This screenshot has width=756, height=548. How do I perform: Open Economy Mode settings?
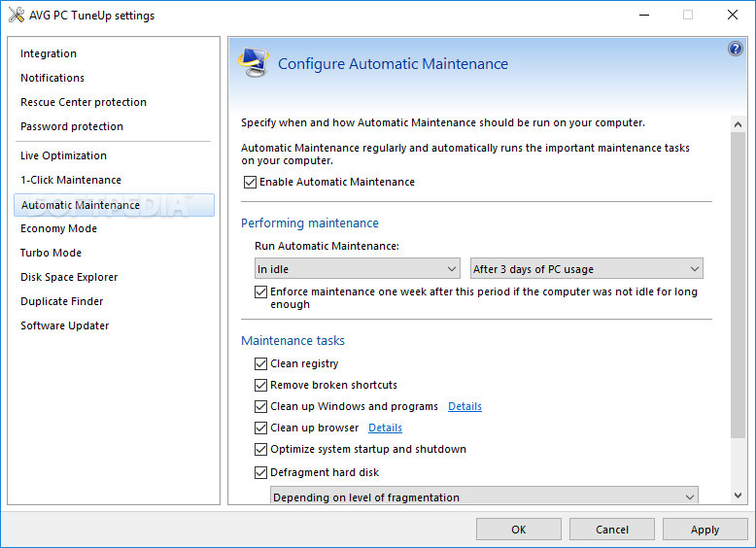pyautogui.click(x=58, y=228)
